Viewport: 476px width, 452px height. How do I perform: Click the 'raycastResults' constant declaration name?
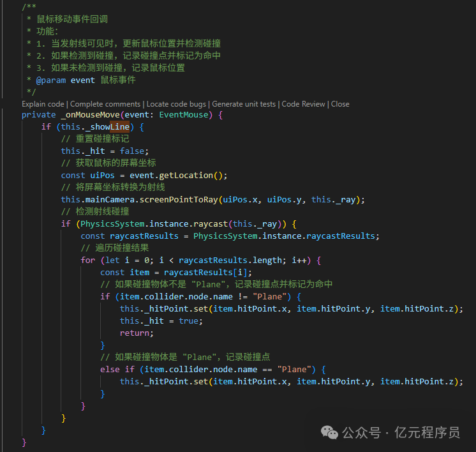[x=144, y=236]
